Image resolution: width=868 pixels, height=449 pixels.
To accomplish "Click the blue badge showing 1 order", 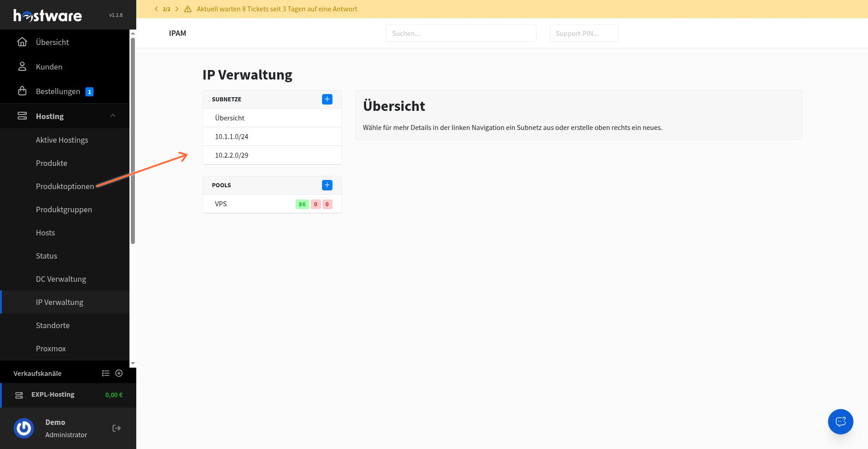I will [x=89, y=92].
